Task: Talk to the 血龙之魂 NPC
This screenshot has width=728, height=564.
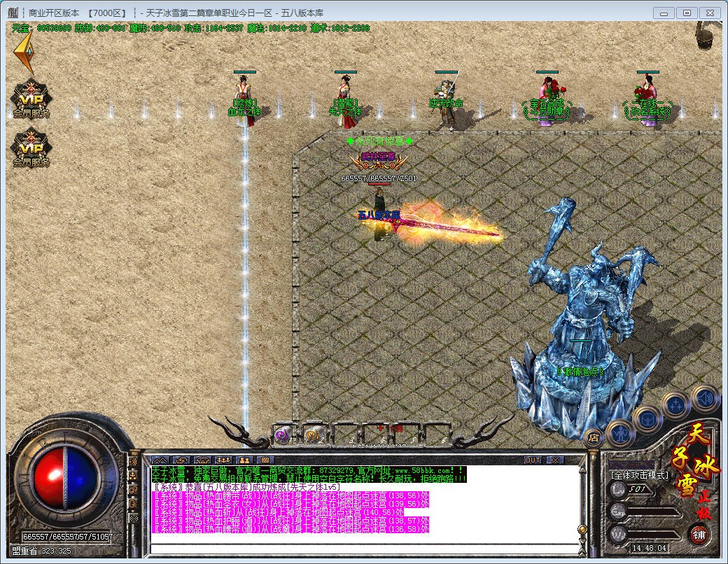Action: (x=245, y=100)
